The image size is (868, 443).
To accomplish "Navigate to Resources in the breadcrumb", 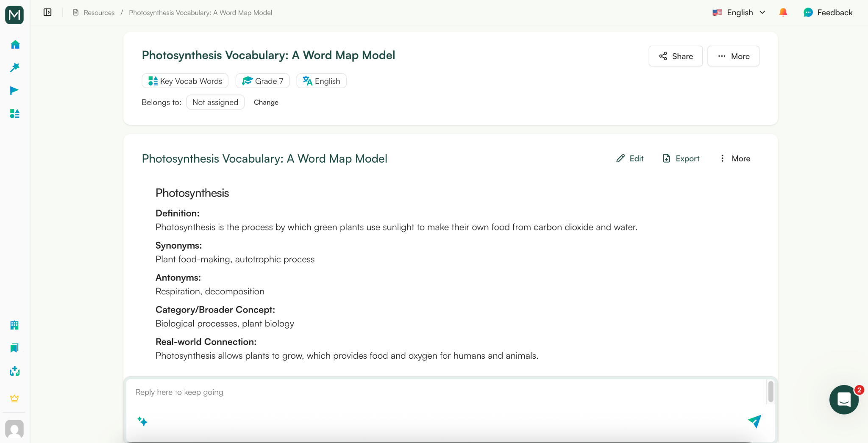I will (99, 12).
